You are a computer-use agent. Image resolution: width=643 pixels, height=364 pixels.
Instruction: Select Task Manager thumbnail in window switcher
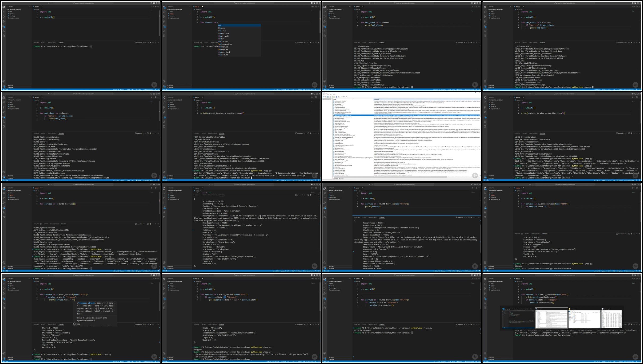[x=611, y=318]
